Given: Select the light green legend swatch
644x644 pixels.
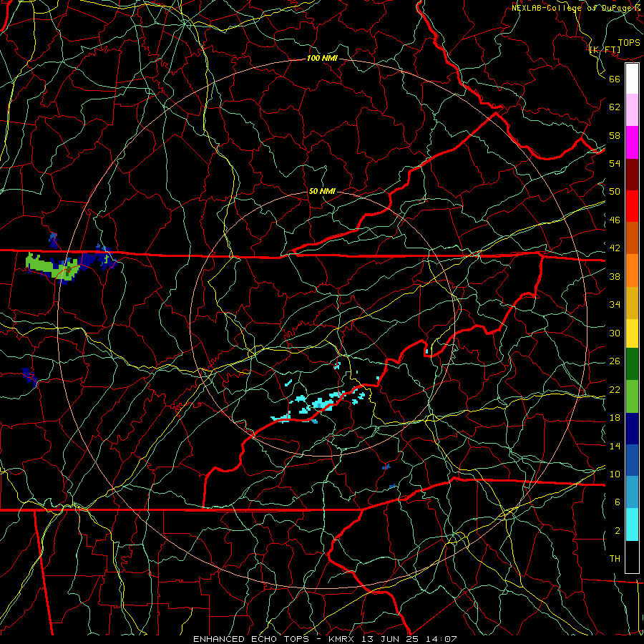Looking at the screenshot, I should click(632, 396).
